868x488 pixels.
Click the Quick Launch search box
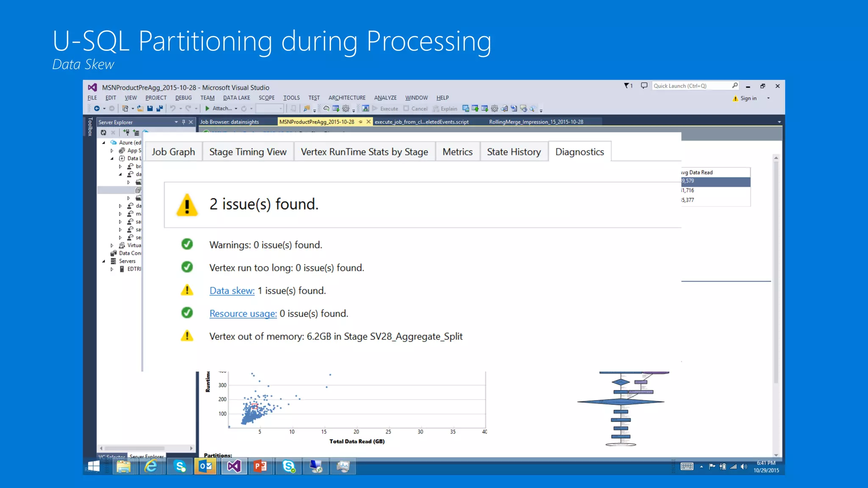pyautogui.click(x=695, y=86)
